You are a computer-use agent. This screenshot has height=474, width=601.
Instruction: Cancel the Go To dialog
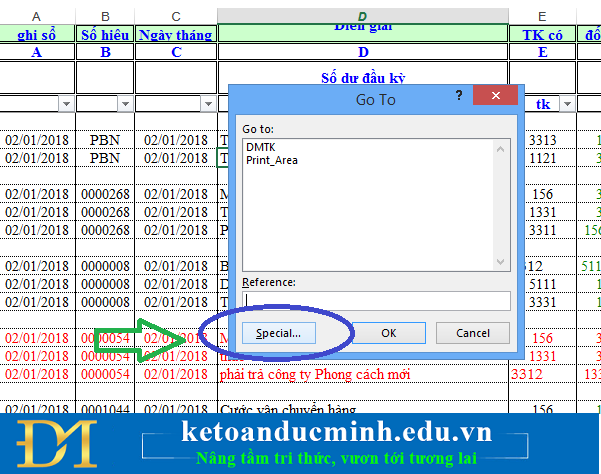[473, 333]
